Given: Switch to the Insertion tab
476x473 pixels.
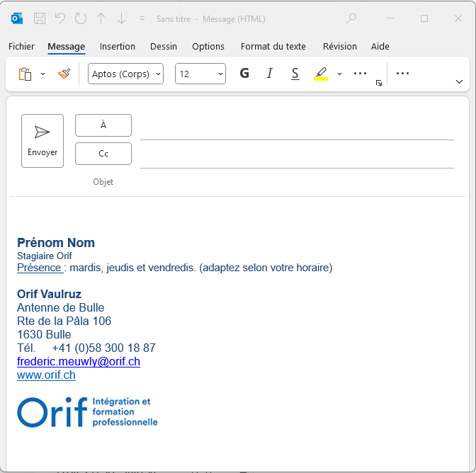Looking at the screenshot, I should pyautogui.click(x=118, y=47).
